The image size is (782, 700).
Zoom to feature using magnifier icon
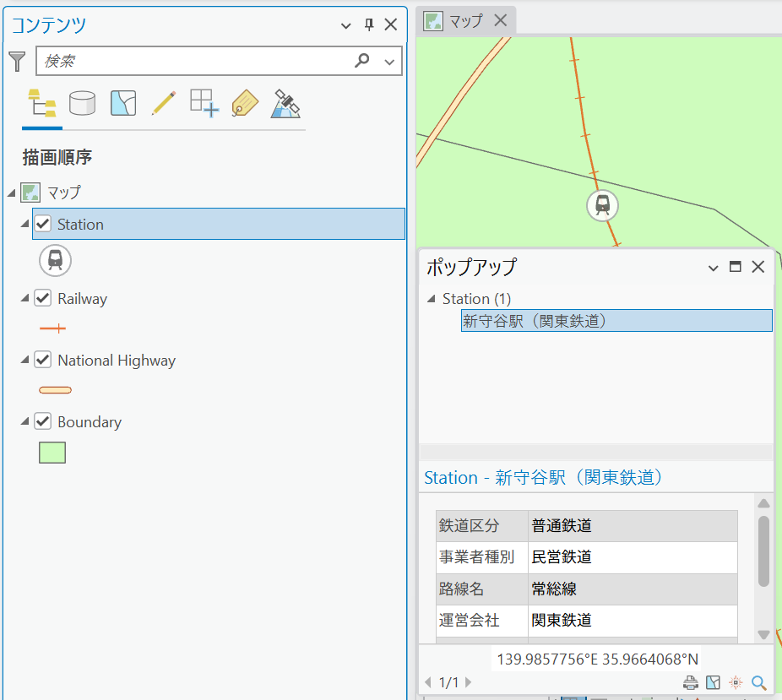[x=758, y=682]
